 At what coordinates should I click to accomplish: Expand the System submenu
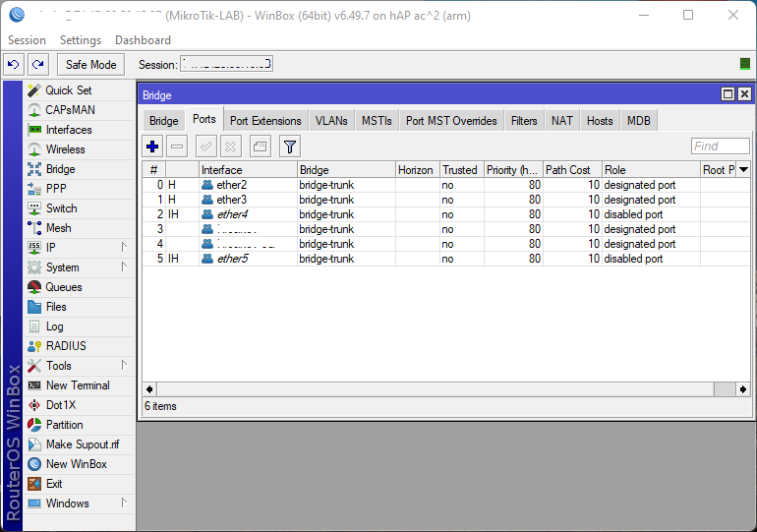coord(124,266)
